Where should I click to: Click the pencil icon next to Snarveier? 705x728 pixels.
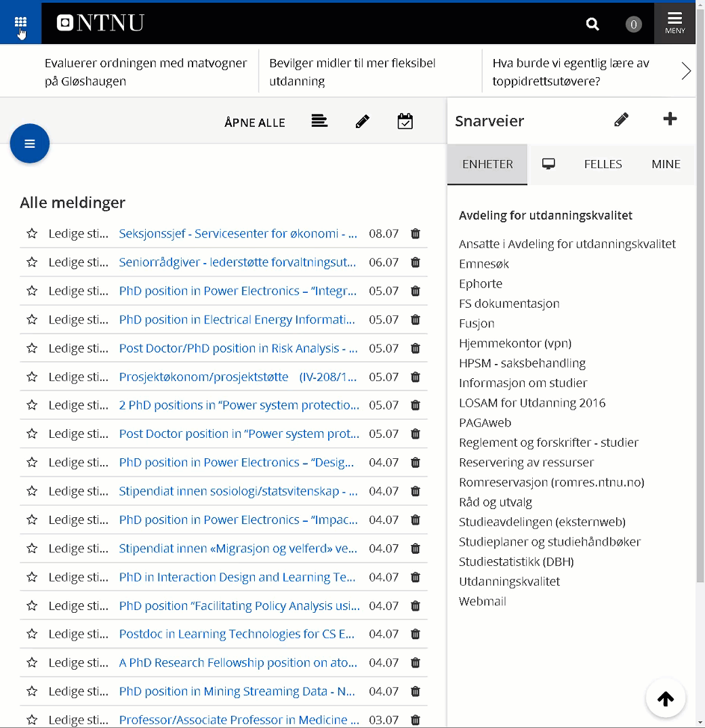(x=622, y=120)
